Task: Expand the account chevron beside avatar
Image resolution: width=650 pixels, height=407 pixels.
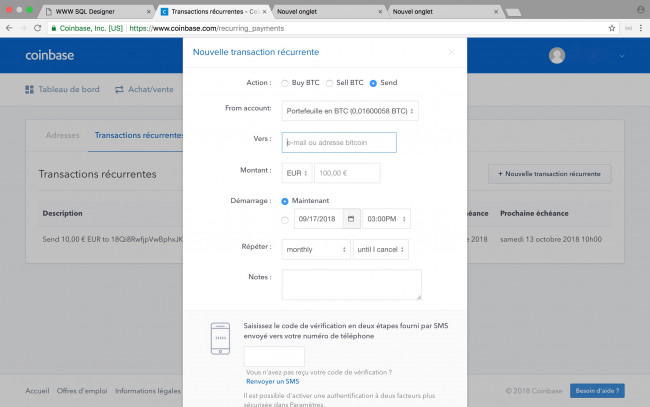Action: pos(622,56)
